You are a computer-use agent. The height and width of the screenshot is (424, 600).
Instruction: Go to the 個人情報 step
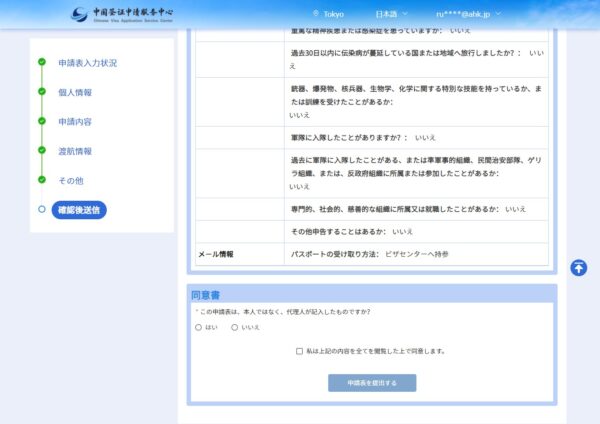tap(75, 92)
